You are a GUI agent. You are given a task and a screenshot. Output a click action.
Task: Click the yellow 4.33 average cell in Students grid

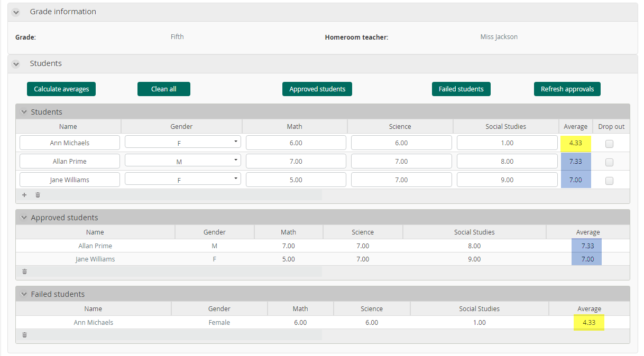(575, 143)
